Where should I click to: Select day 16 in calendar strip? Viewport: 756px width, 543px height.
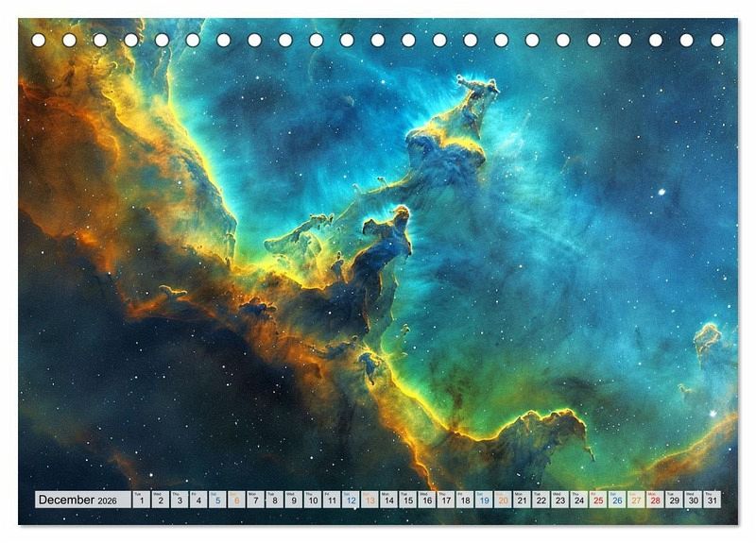click(x=427, y=500)
